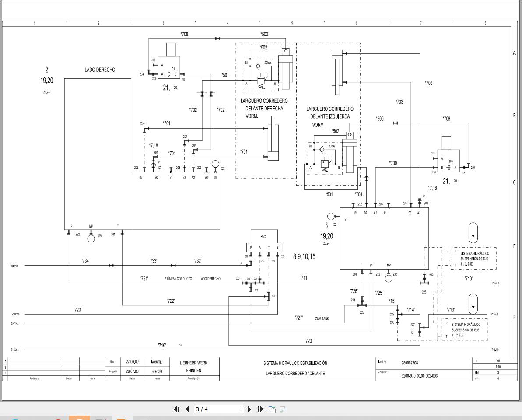Open PowerPoint from the orange taskbar icon
522x420 pixels.
tap(79, 418)
